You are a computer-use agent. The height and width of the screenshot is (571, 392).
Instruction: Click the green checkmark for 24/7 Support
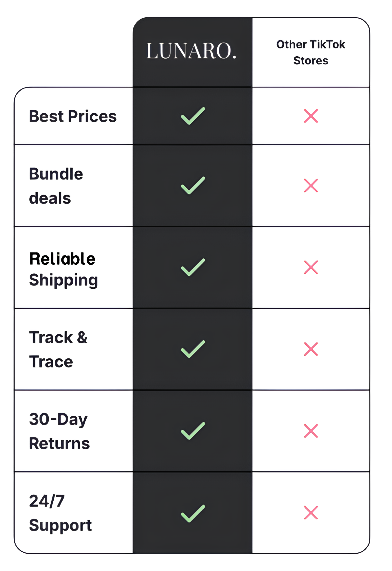(x=193, y=514)
